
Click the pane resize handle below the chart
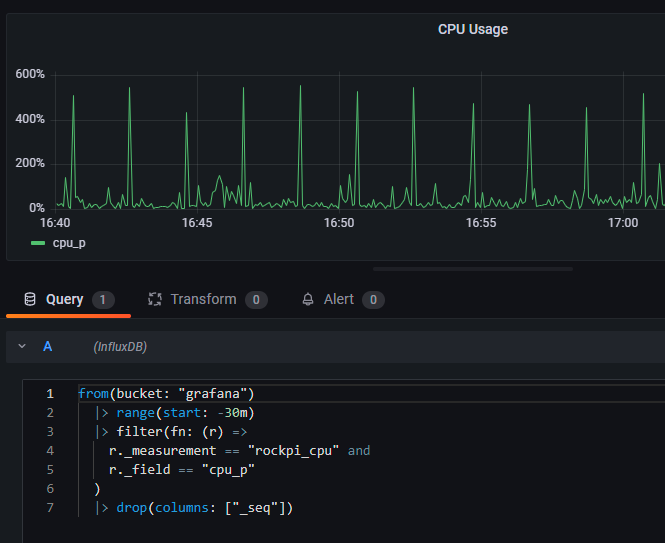point(472,268)
